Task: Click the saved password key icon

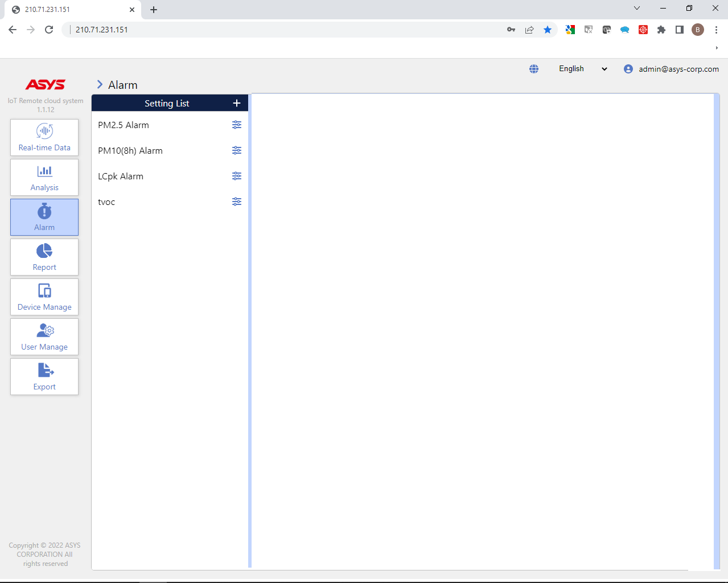Action: point(511,30)
